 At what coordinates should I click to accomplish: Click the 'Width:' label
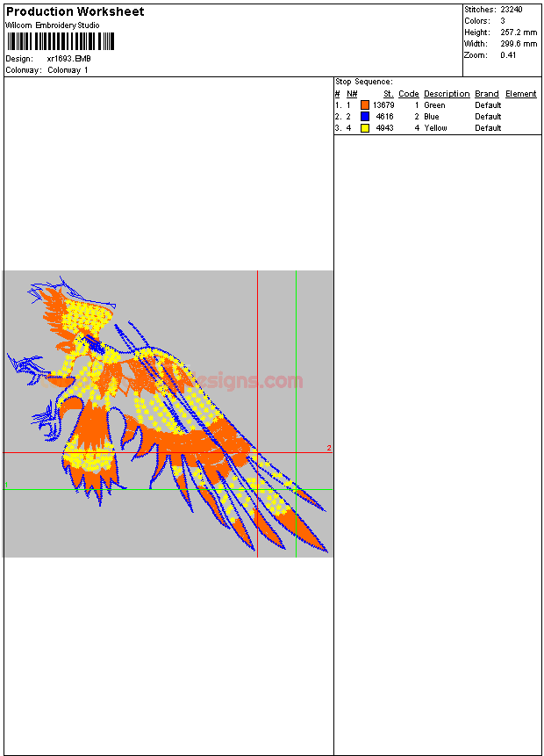coord(476,43)
